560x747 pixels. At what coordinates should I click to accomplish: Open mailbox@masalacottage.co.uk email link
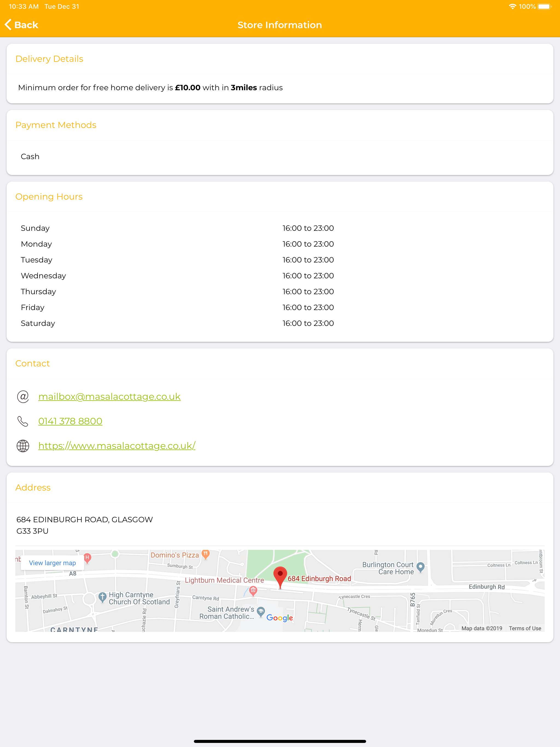pyautogui.click(x=109, y=396)
